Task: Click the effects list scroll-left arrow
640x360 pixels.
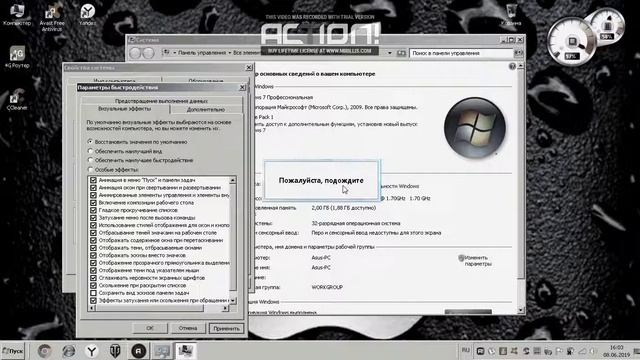Action: tap(91, 308)
